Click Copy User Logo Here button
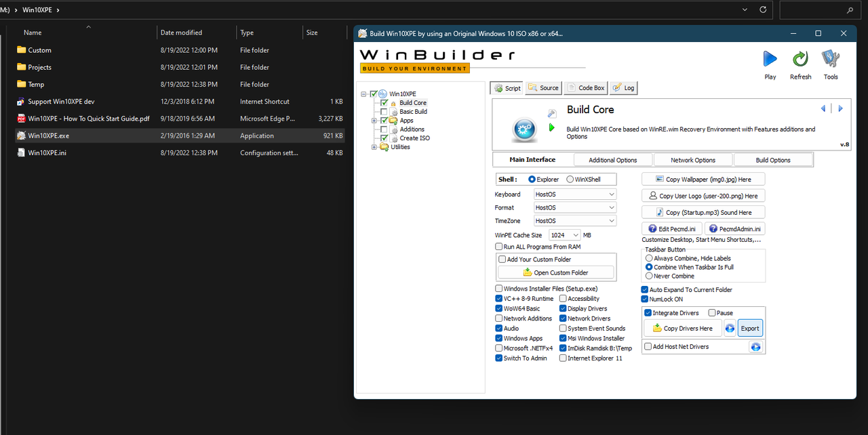 703,196
